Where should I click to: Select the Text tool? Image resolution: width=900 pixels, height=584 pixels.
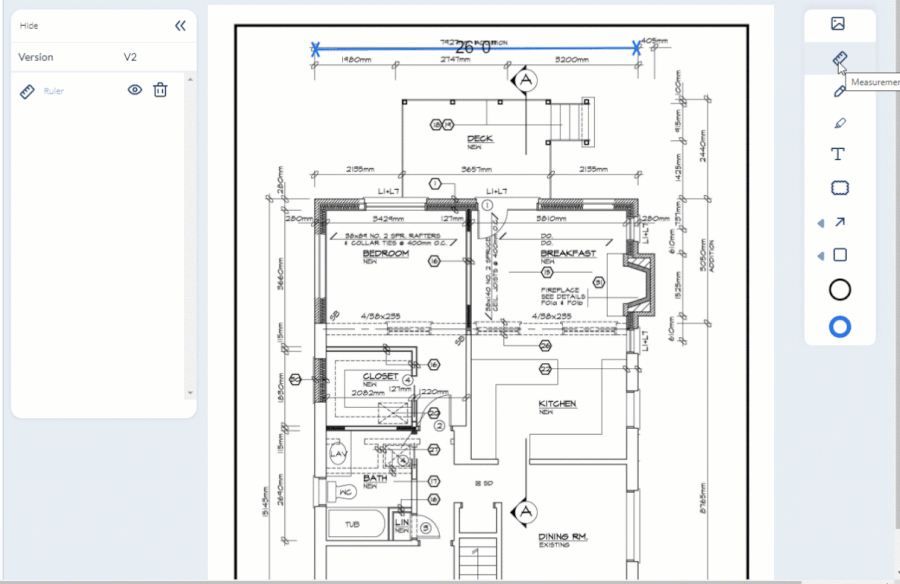point(838,154)
